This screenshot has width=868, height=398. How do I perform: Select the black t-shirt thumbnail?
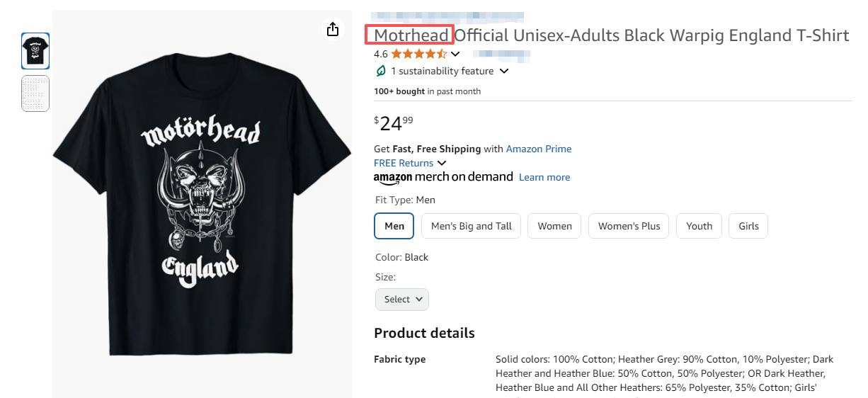pos(35,51)
